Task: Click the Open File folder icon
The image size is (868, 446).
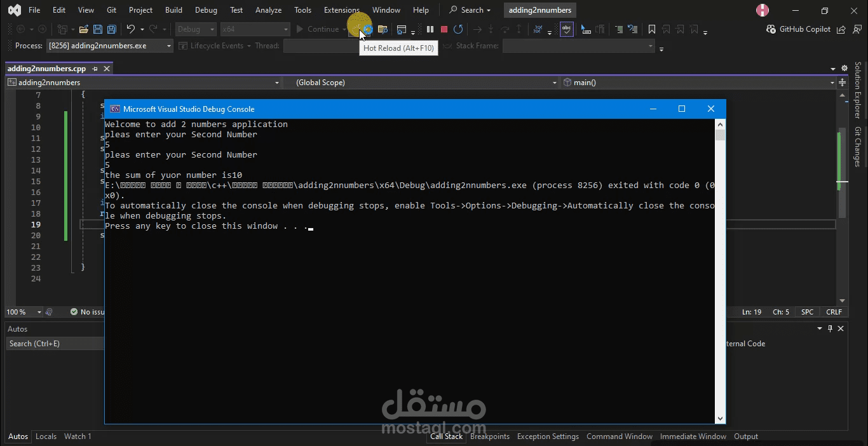Action: click(83, 29)
